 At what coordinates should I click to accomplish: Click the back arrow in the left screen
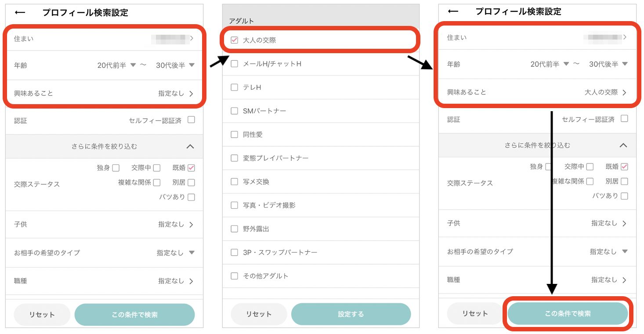coord(20,13)
